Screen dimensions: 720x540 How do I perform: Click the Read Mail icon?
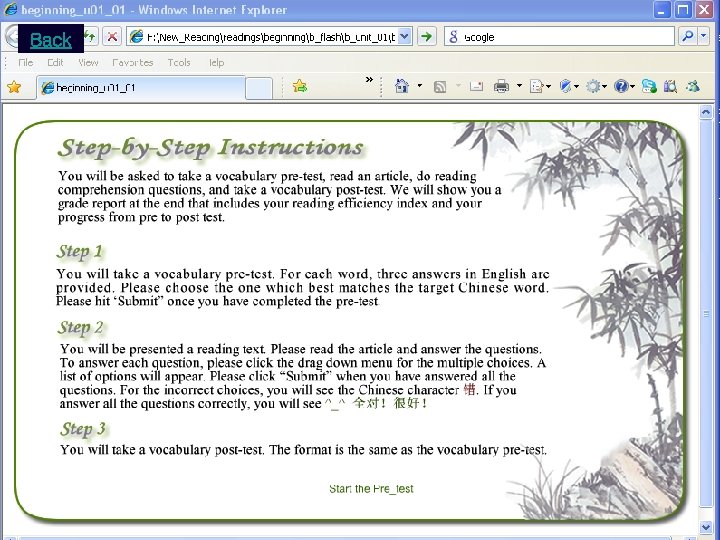476,86
